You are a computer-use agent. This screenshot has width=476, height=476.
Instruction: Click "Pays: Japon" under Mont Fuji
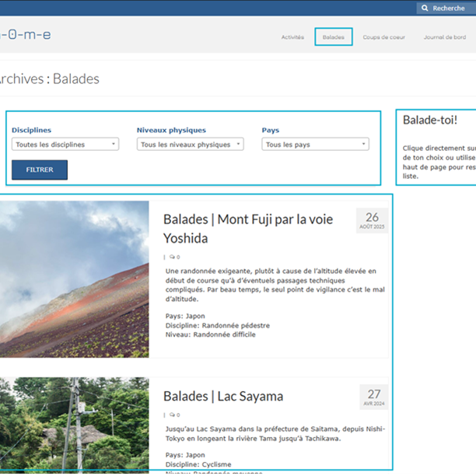coord(185,316)
